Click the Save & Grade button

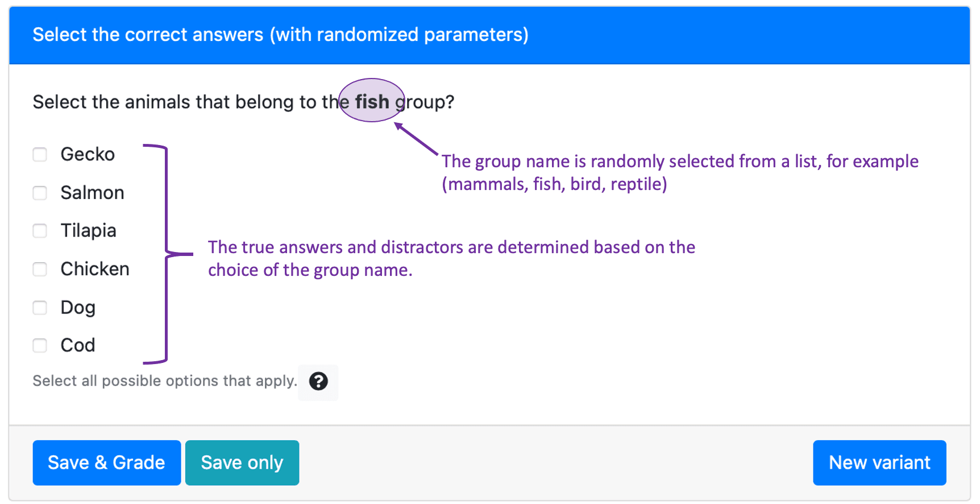107,462
